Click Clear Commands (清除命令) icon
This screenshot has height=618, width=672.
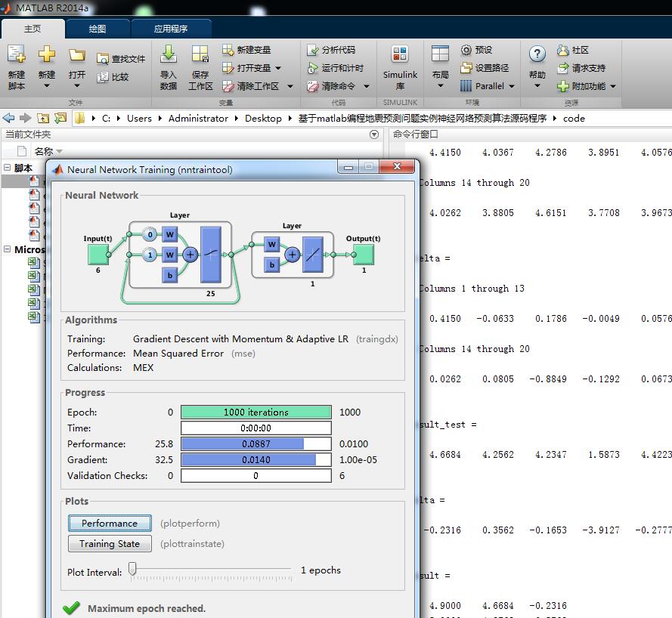[x=312, y=86]
